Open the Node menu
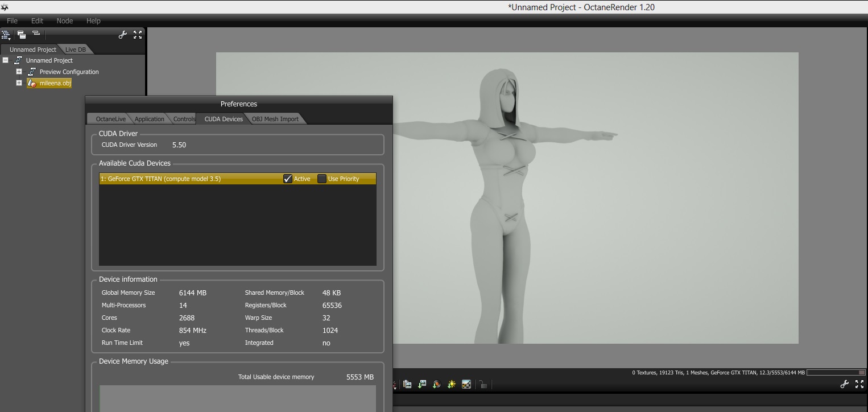Image resolution: width=868 pixels, height=412 pixels. [x=64, y=20]
